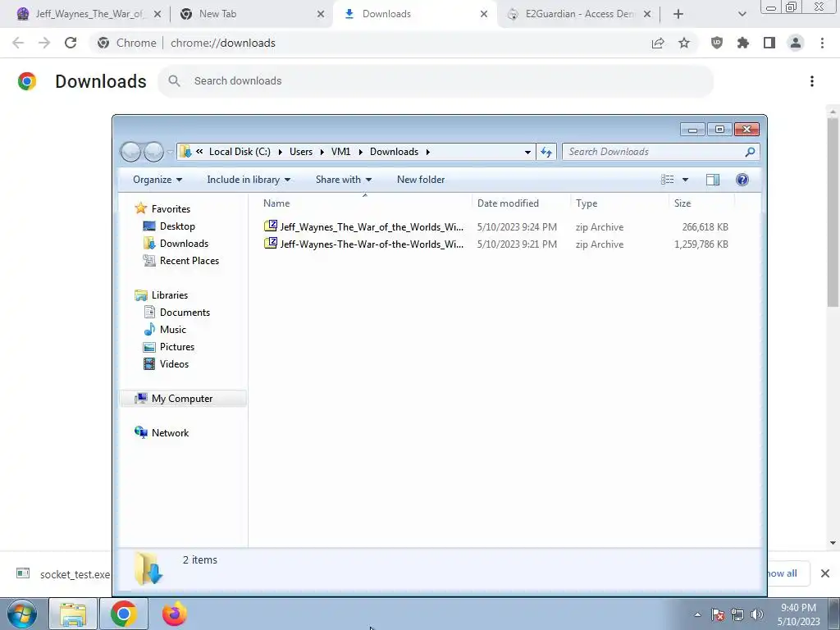Open the Windows Start menu
The height and width of the screenshot is (630, 840).
22,614
